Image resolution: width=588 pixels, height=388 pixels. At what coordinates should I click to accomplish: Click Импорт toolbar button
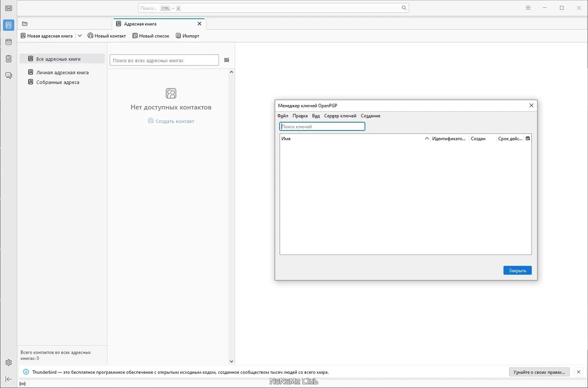click(187, 36)
